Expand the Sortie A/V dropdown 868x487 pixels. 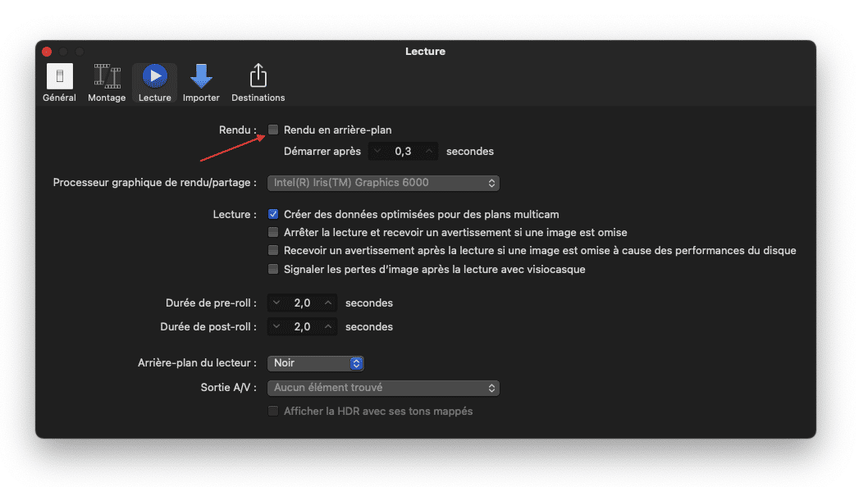point(383,387)
